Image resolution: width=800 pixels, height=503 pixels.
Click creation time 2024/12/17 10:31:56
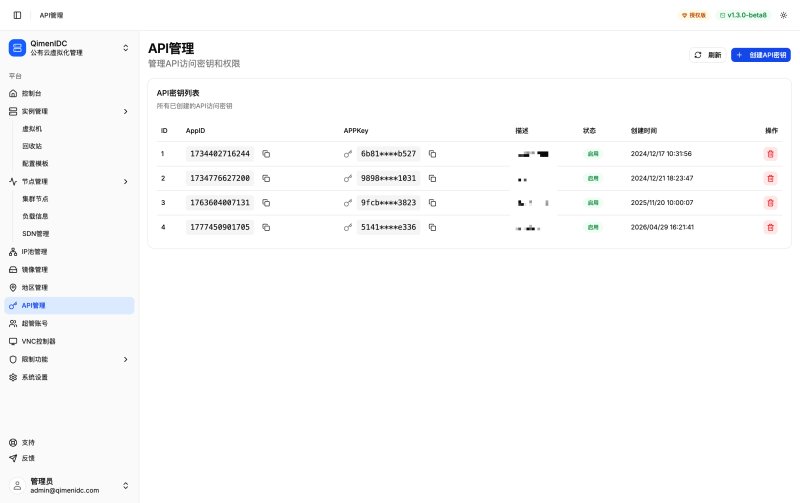coord(661,154)
